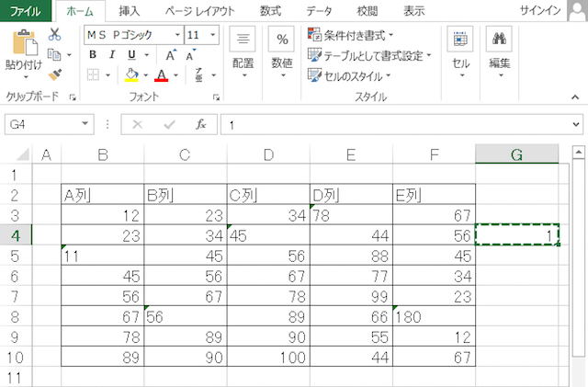Viewport: 588px width, 387px height.
Task: Open the copy options arrow
Action: click(x=70, y=55)
